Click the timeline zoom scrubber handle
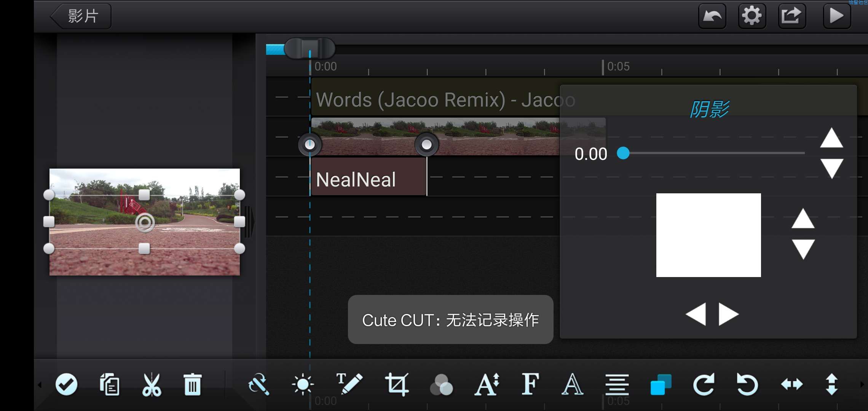The image size is (868, 411). tap(310, 48)
